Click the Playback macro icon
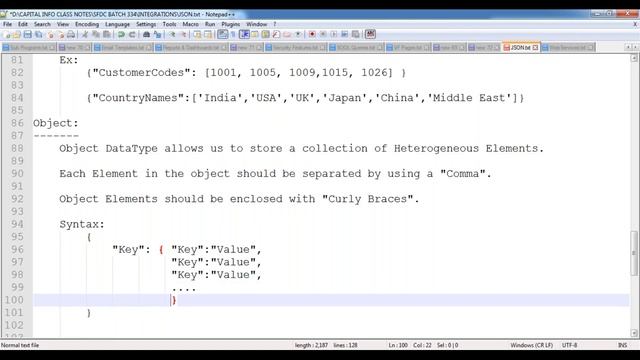Image resolution: width=640 pixels, height=360 pixels. pos(334,34)
